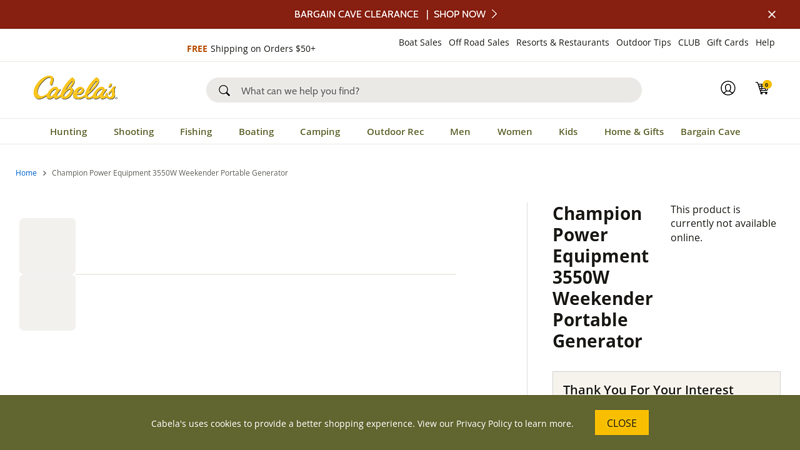The image size is (800, 450).
Task: Open the Men menu
Action: click(460, 132)
